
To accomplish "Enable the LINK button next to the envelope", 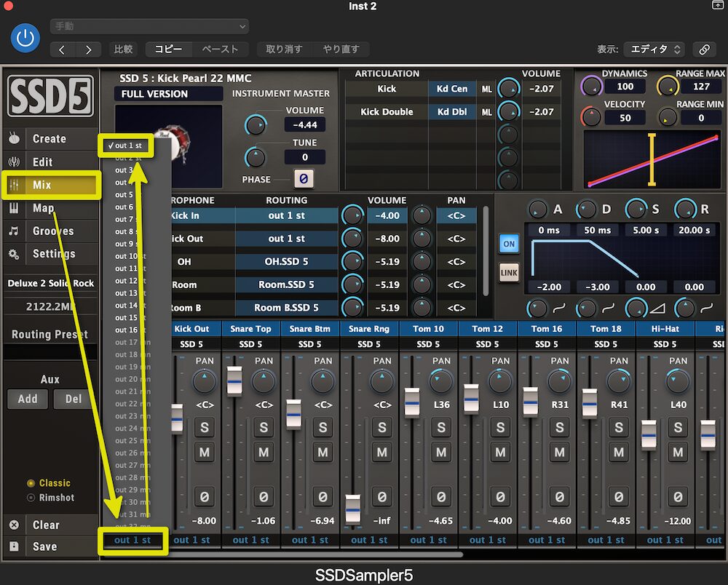I will point(509,273).
